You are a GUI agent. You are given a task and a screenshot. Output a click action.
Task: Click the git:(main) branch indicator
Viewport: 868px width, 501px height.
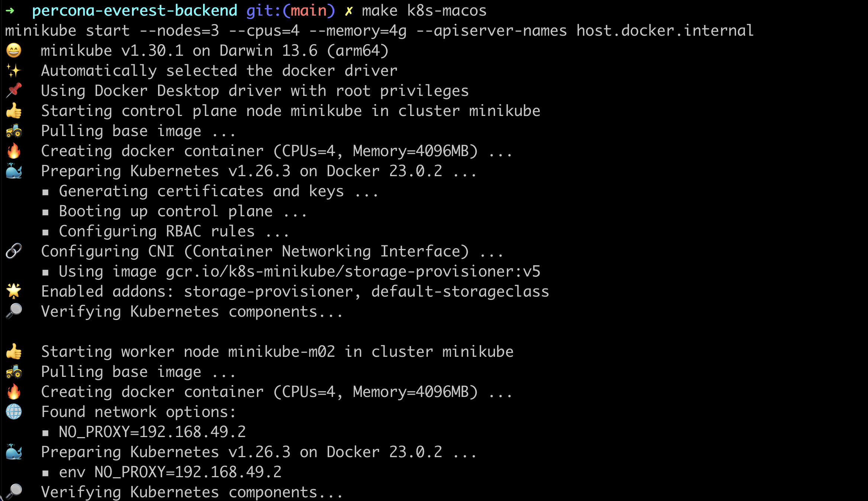[x=290, y=10]
